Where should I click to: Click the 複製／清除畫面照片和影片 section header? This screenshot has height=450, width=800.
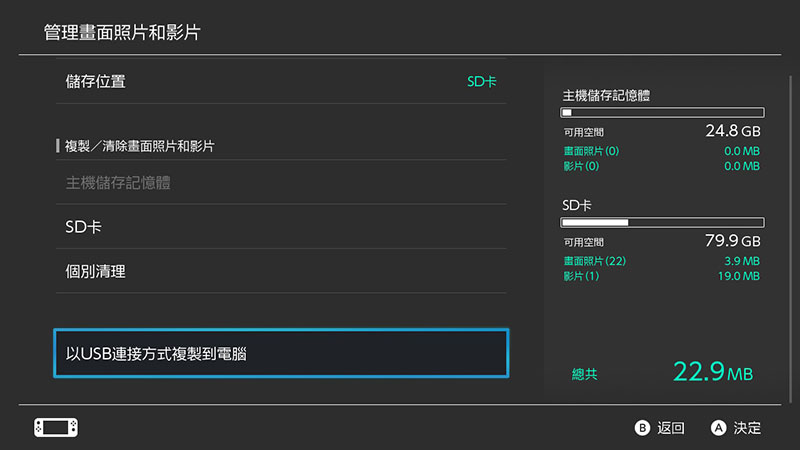click(140, 146)
